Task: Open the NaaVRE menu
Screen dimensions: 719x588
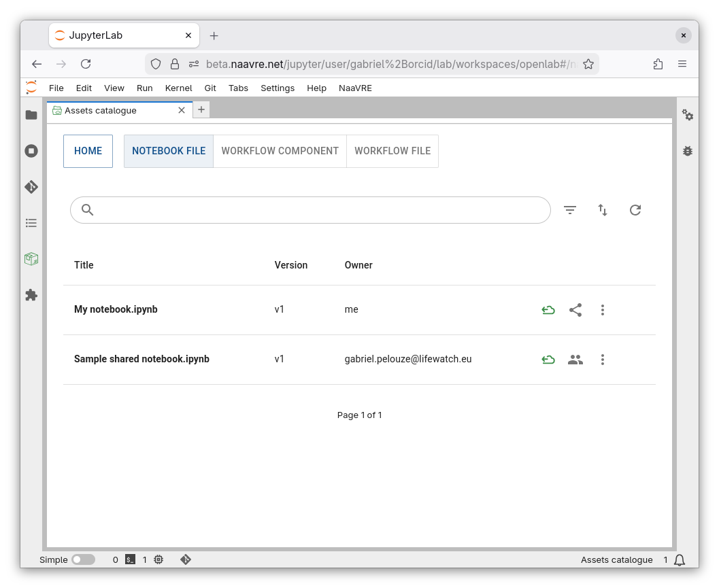Action: click(355, 88)
